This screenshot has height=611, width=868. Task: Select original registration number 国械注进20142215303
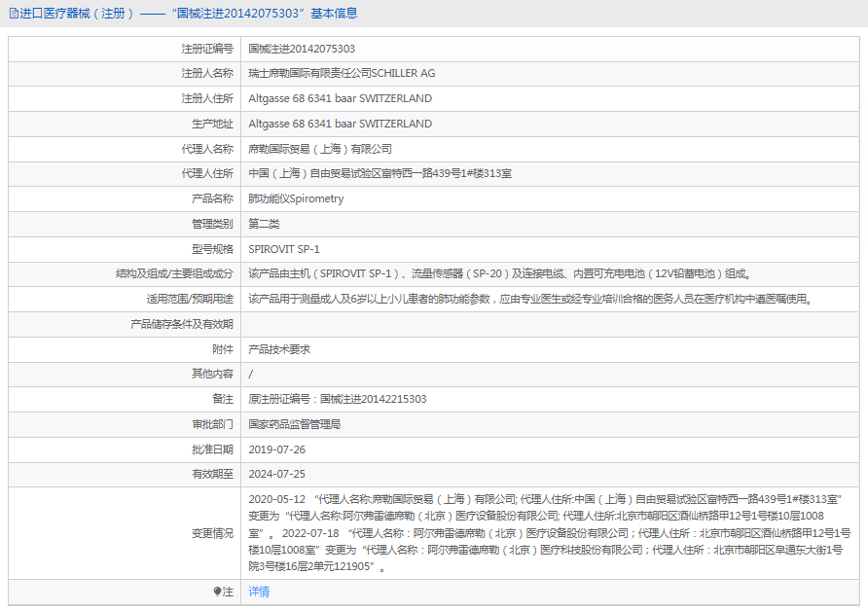[x=373, y=399]
